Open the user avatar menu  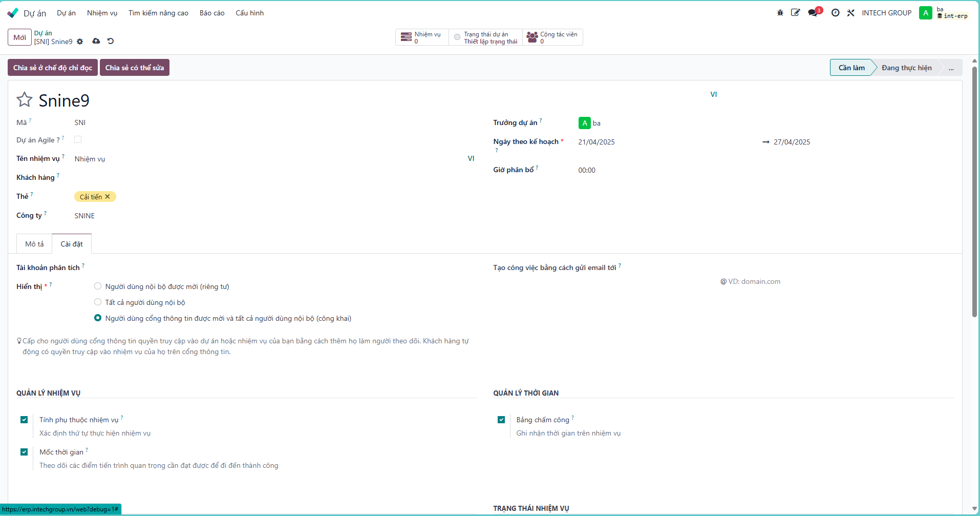[x=925, y=13]
